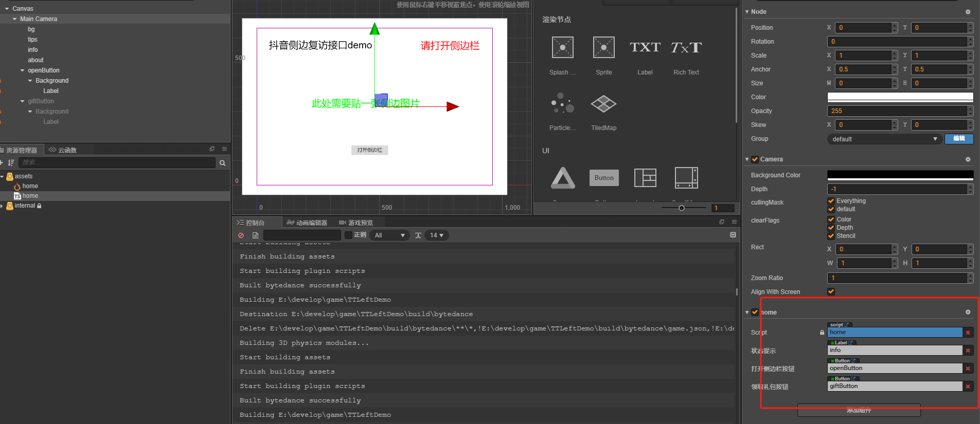Switch to the 控制台 tab

pos(251,223)
